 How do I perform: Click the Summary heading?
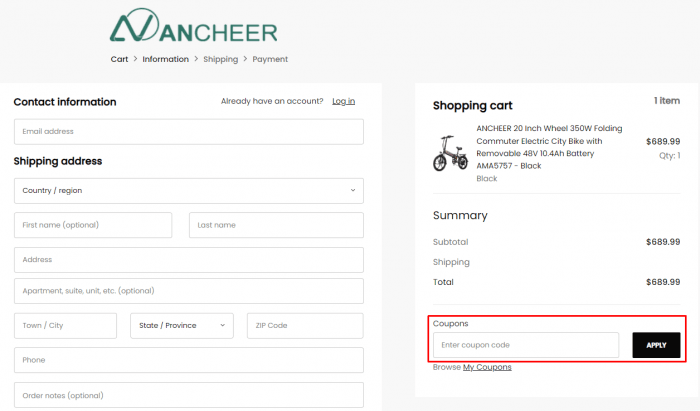click(460, 216)
